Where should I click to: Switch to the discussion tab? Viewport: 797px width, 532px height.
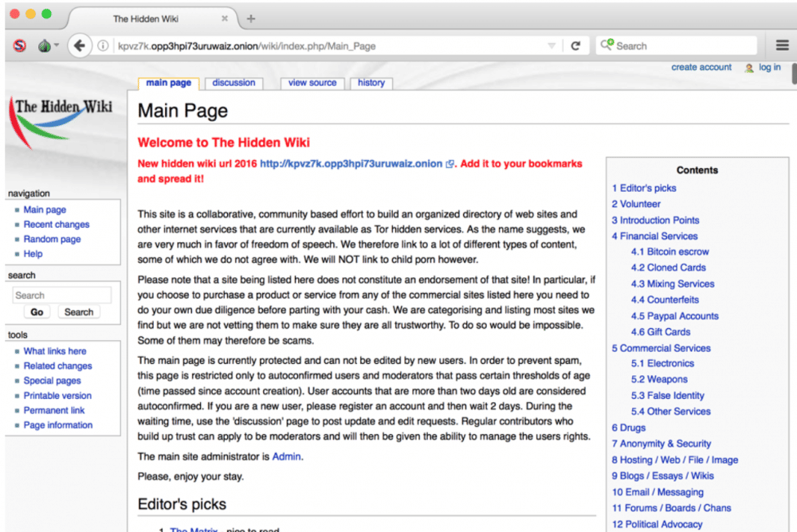click(234, 82)
